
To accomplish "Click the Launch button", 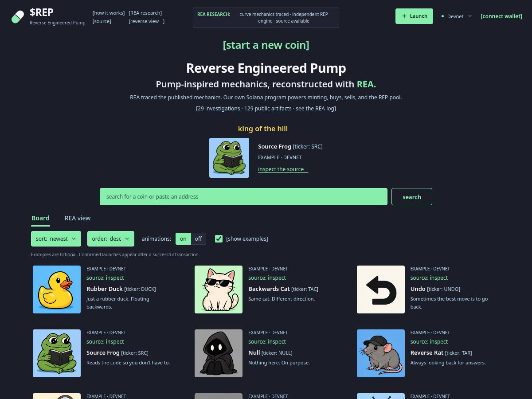I will pyautogui.click(x=414, y=16).
